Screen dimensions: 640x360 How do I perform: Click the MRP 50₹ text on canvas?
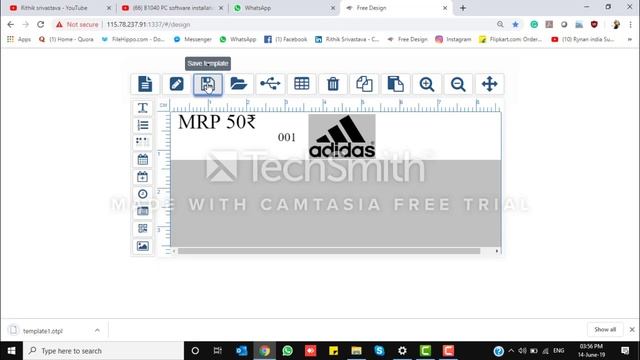tap(217, 122)
